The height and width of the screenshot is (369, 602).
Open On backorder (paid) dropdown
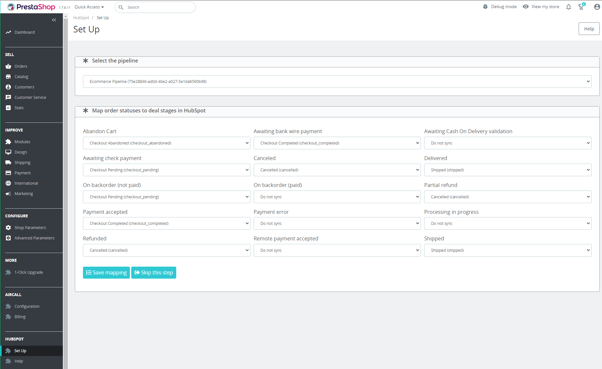click(337, 197)
